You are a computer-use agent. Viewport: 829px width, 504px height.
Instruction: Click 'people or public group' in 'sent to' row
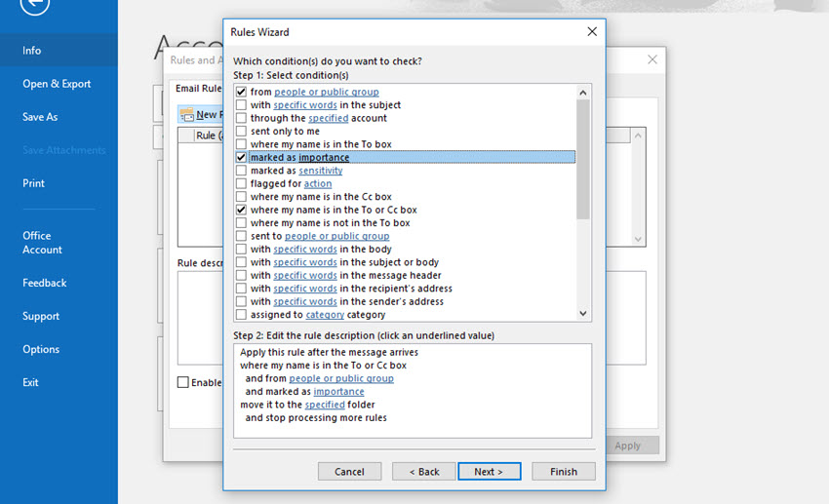336,236
